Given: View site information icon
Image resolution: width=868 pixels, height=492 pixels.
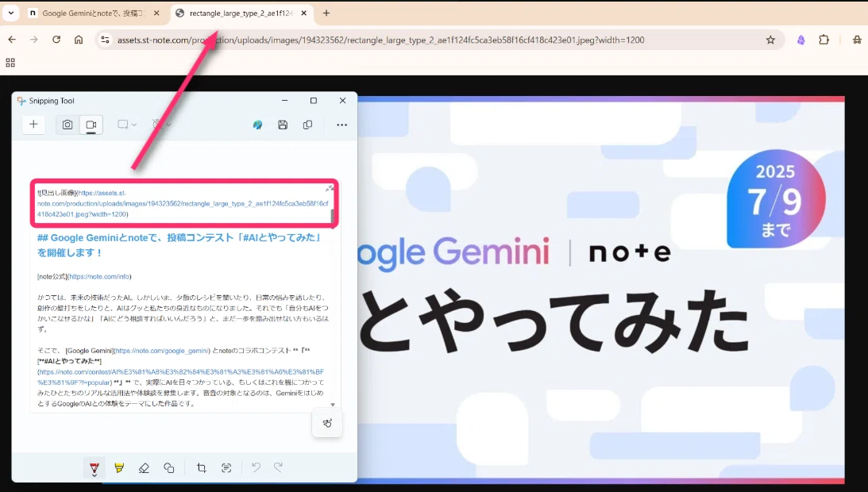Looking at the screenshot, I should 105,40.
